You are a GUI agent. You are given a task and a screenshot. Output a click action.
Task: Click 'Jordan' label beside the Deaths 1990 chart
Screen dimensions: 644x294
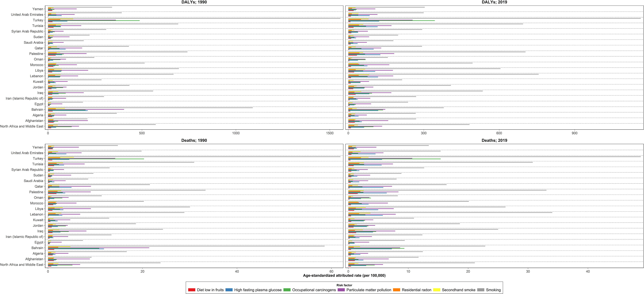[x=38, y=226]
